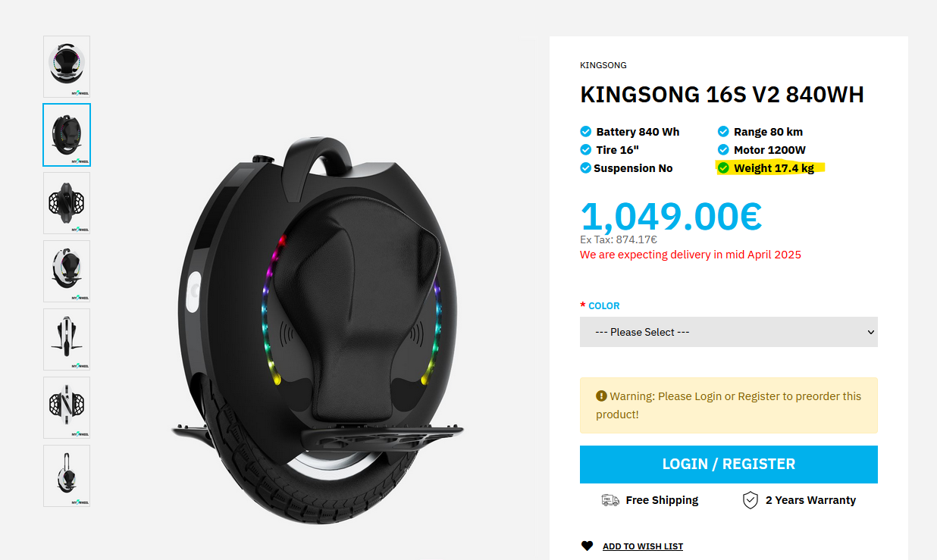Click the checkmark icon beside Suspension No

pyautogui.click(x=585, y=168)
